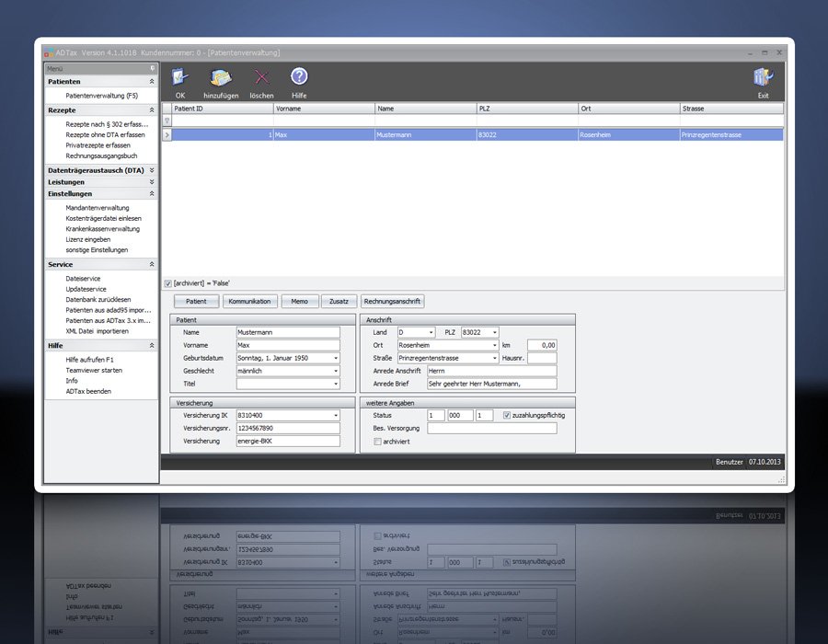Viewport: 828px width, 644px height.
Task: Click the hinzufügen toolbar icon
Action: pos(221,78)
